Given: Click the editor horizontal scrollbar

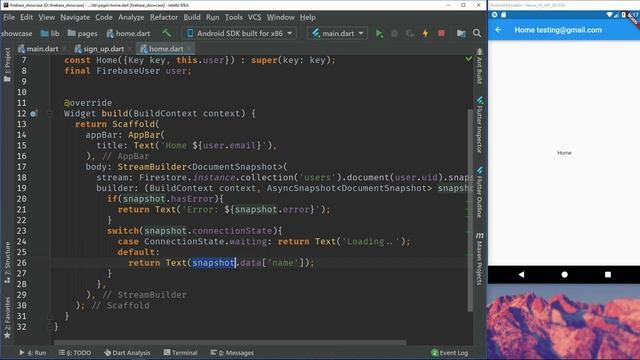Looking at the screenshot, I should [x=230, y=342].
